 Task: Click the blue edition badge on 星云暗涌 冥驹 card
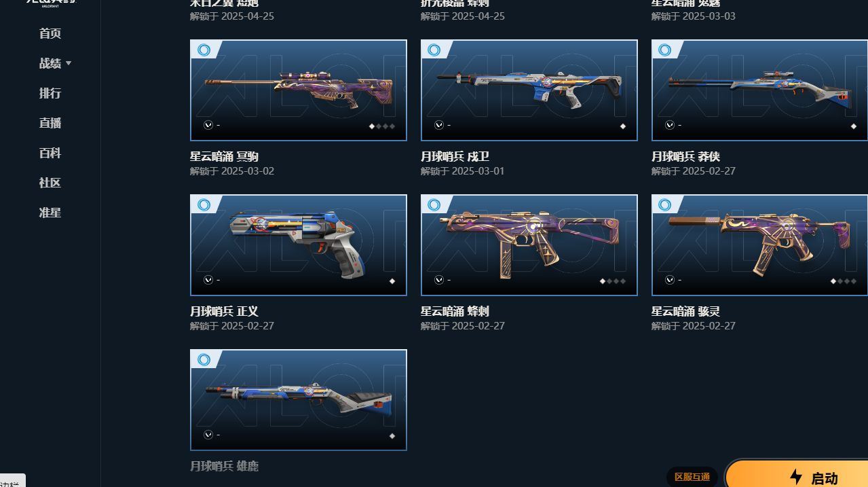pos(204,50)
